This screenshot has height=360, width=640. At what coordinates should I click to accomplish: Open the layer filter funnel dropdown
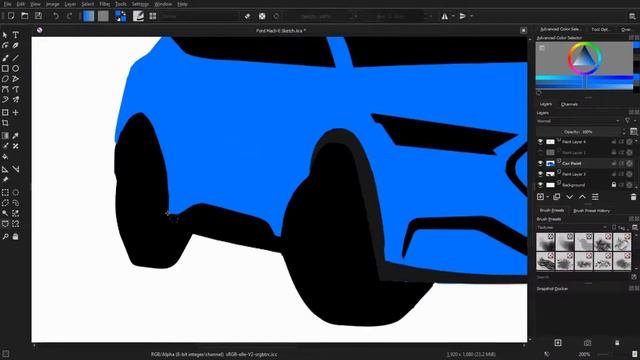[x=629, y=121]
